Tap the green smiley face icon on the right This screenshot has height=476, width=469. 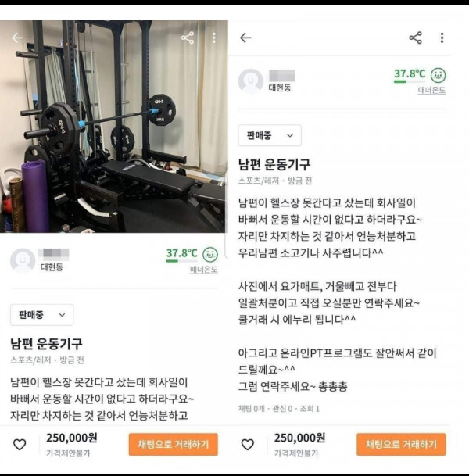(439, 75)
